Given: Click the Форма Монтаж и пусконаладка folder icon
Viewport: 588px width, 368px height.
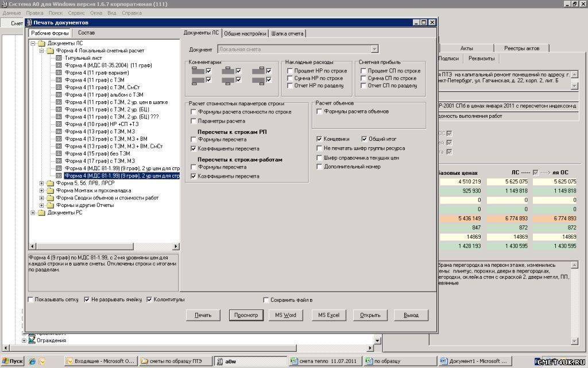Looking at the screenshot, I should coord(51,190).
